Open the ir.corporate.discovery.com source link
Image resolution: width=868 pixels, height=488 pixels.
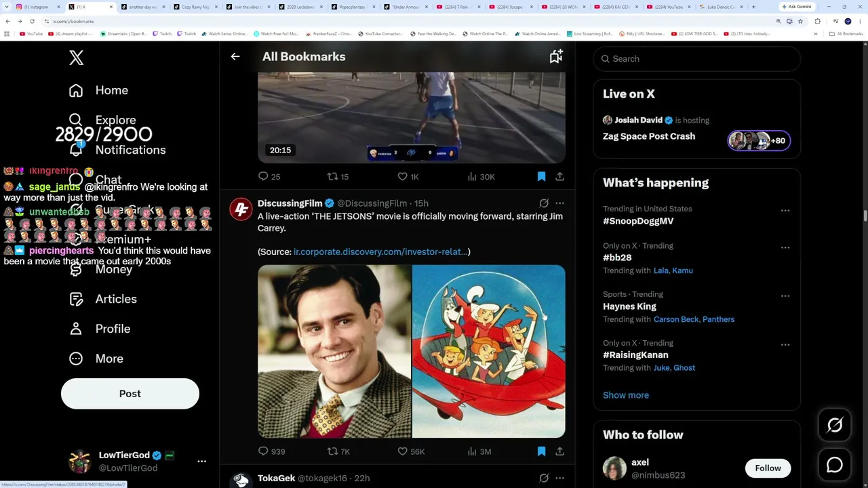[x=380, y=252]
